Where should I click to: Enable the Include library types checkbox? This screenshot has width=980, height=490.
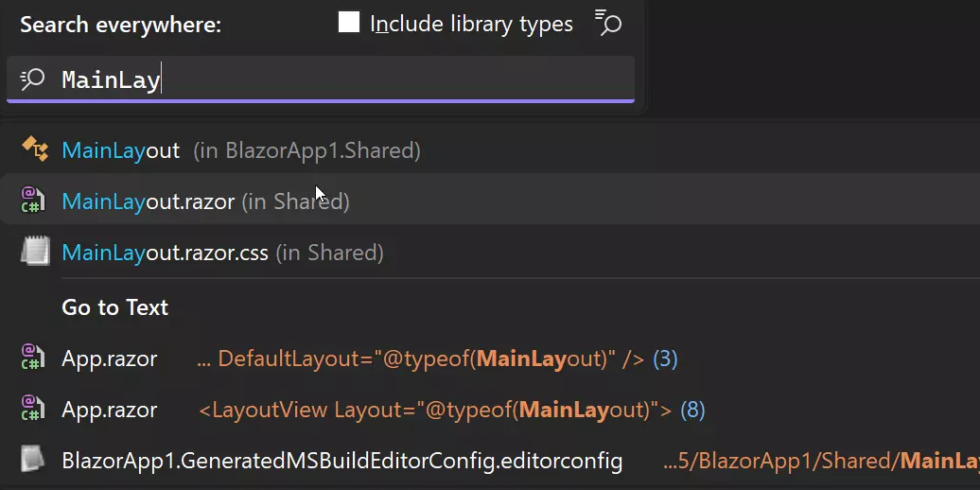point(349,24)
